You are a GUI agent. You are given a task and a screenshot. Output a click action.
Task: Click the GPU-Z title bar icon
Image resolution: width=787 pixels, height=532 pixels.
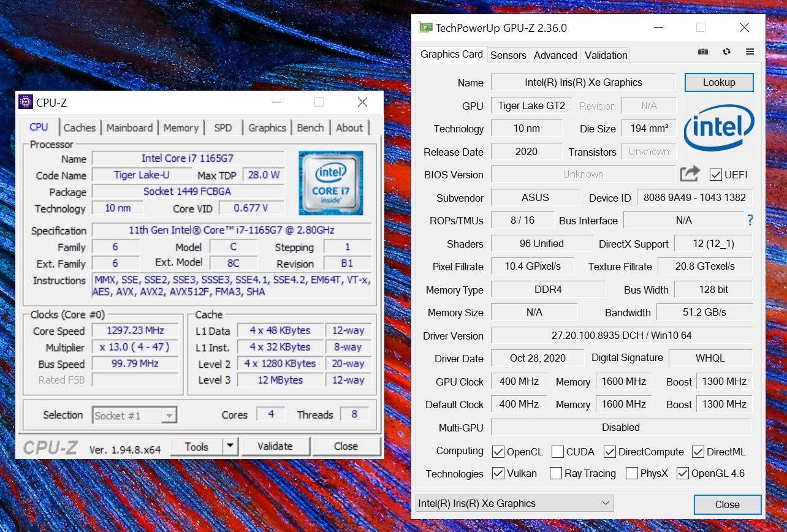pyautogui.click(x=425, y=28)
